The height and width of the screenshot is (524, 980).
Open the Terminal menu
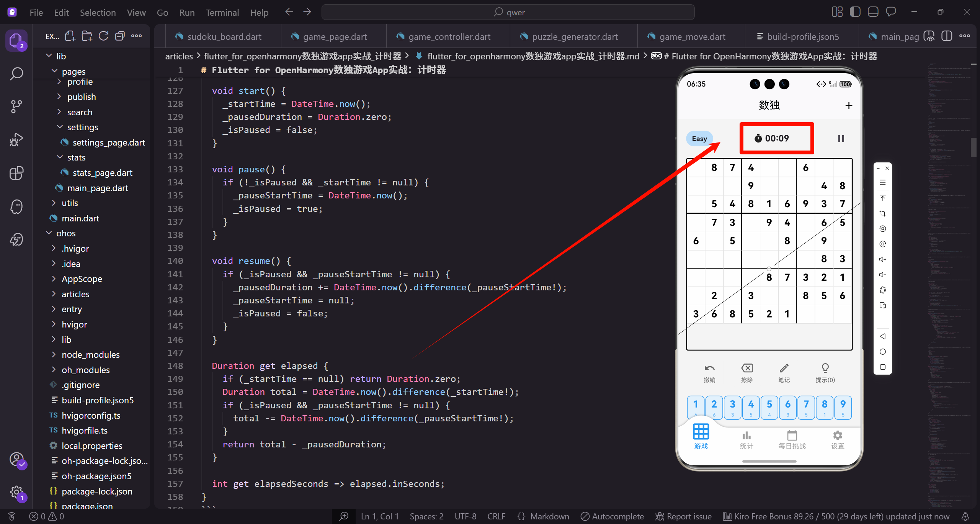click(x=222, y=12)
